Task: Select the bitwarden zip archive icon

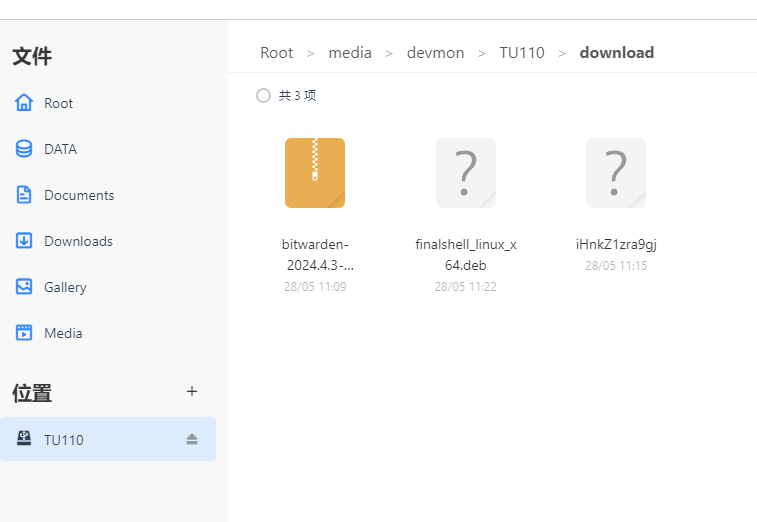Action: (x=315, y=173)
